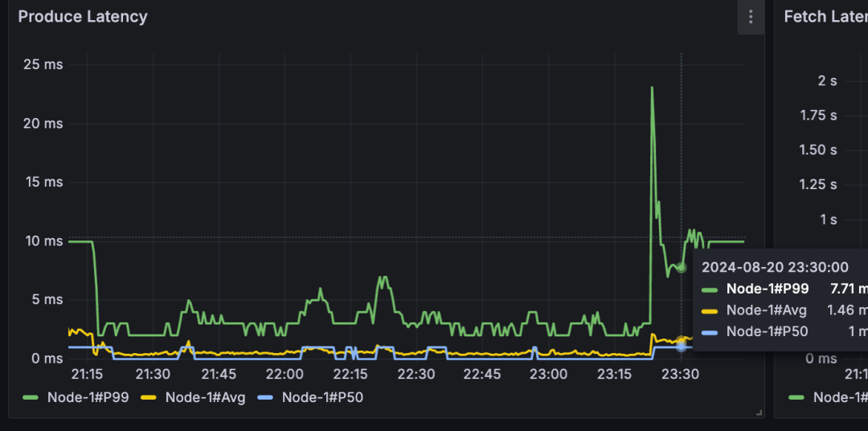Click the 1.50 s label in Fetch Latency

[819, 150]
